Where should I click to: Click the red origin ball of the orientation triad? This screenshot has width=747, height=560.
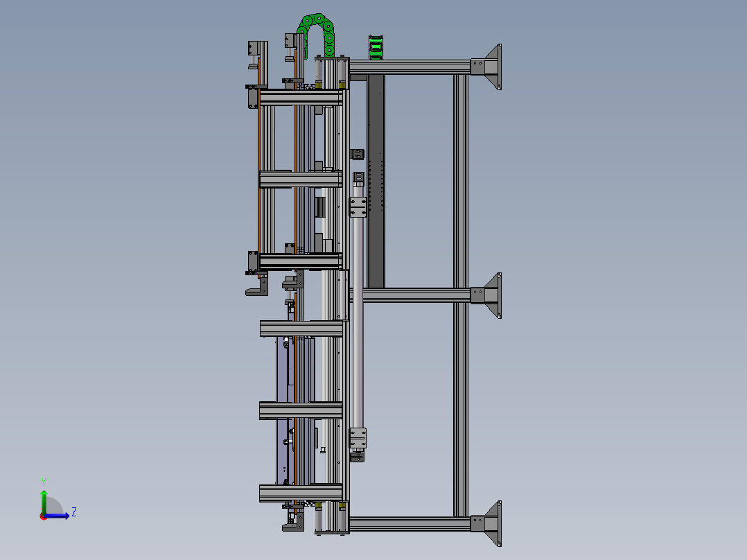[43, 516]
